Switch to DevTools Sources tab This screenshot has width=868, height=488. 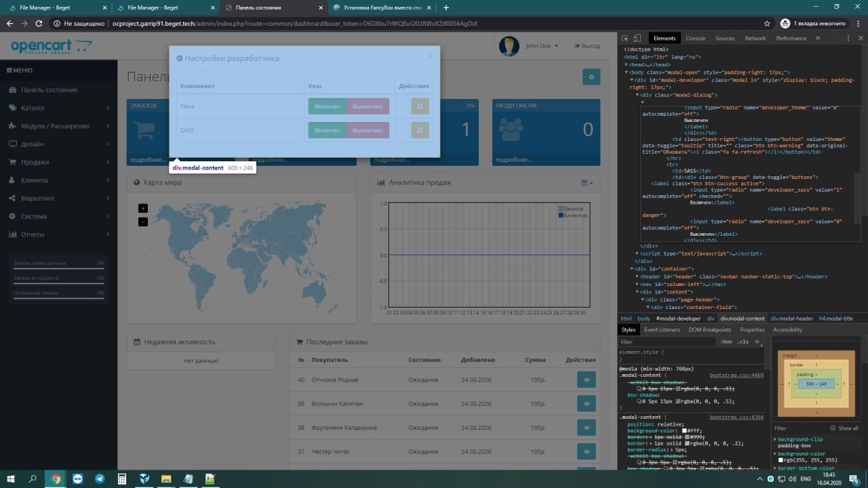coord(725,38)
